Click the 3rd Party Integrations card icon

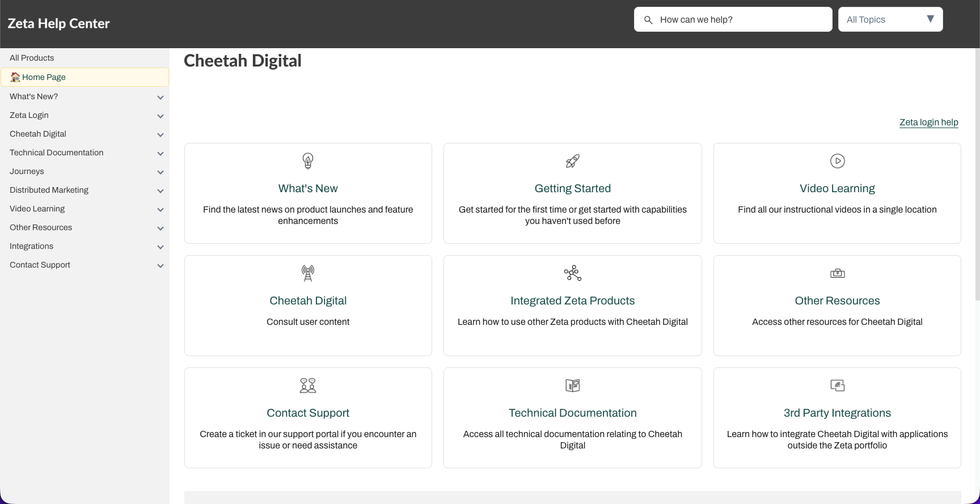(x=837, y=386)
